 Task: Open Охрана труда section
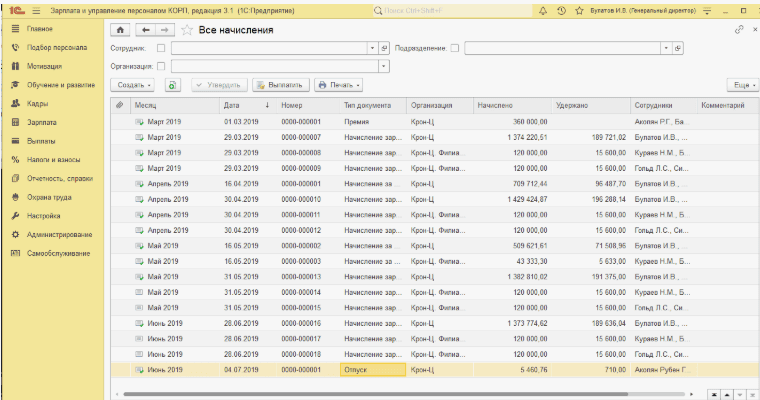tap(52, 197)
